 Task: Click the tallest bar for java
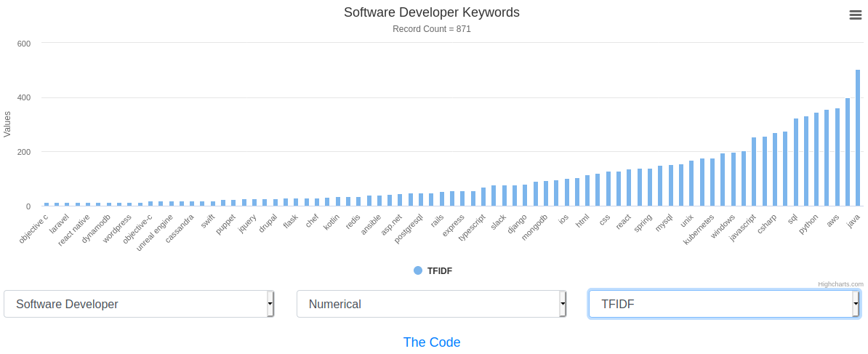coord(858,137)
